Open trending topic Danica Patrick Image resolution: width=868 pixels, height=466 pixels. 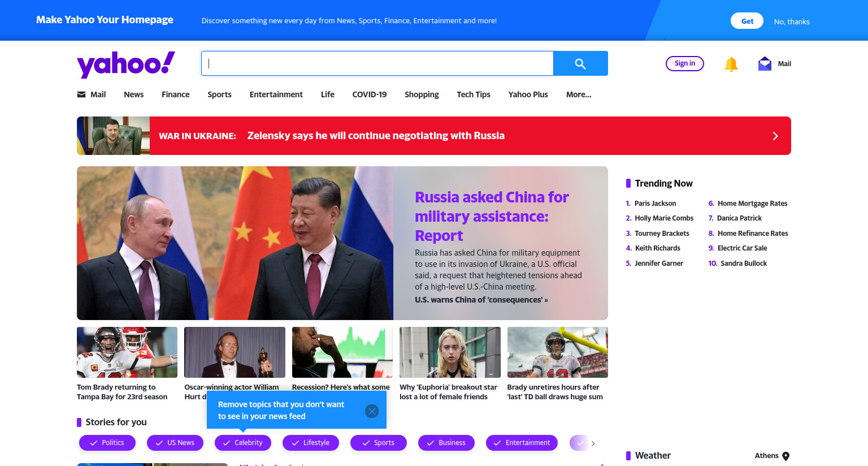pyautogui.click(x=739, y=218)
